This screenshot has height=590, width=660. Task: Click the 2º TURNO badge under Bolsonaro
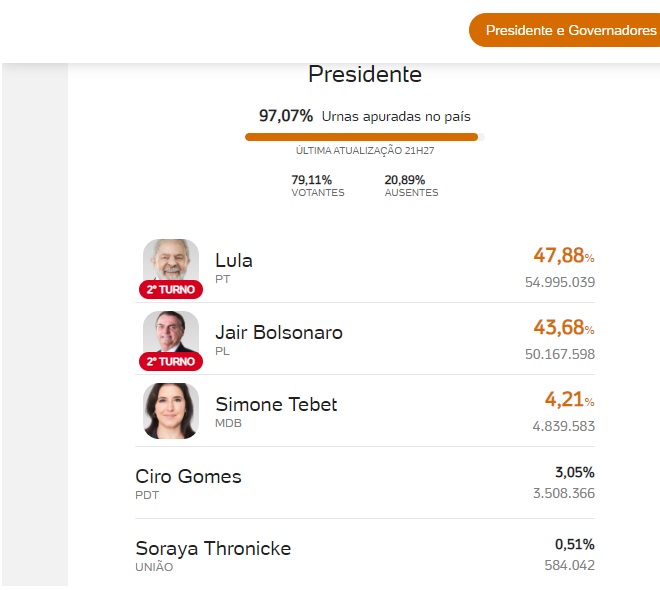click(171, 362)
